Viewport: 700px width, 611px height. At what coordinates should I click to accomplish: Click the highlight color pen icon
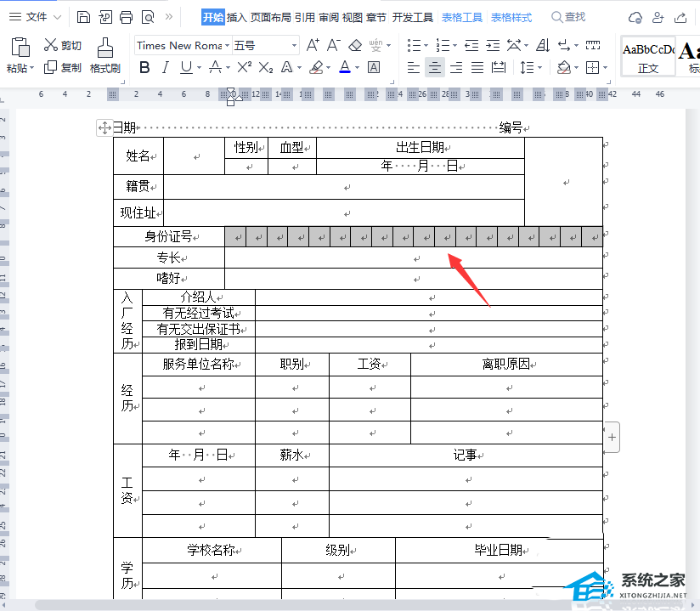317,67
